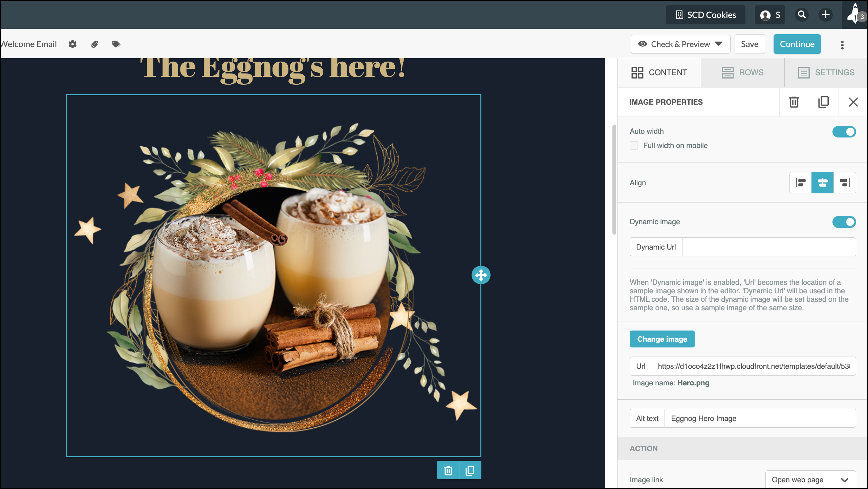Image resolution: width=868 pixels, height=489 pixels.
Task: Switch to the Rows tab
Action: click(x=742, y=72)
